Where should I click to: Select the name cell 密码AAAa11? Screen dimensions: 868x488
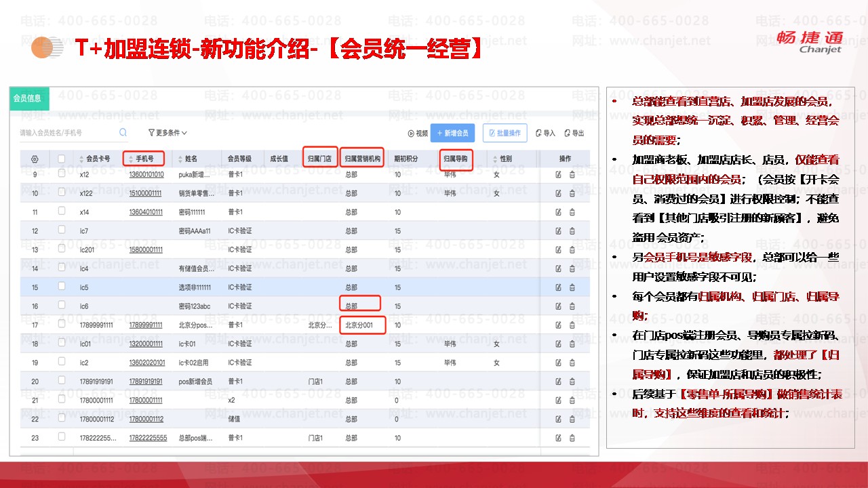[195, 231]
